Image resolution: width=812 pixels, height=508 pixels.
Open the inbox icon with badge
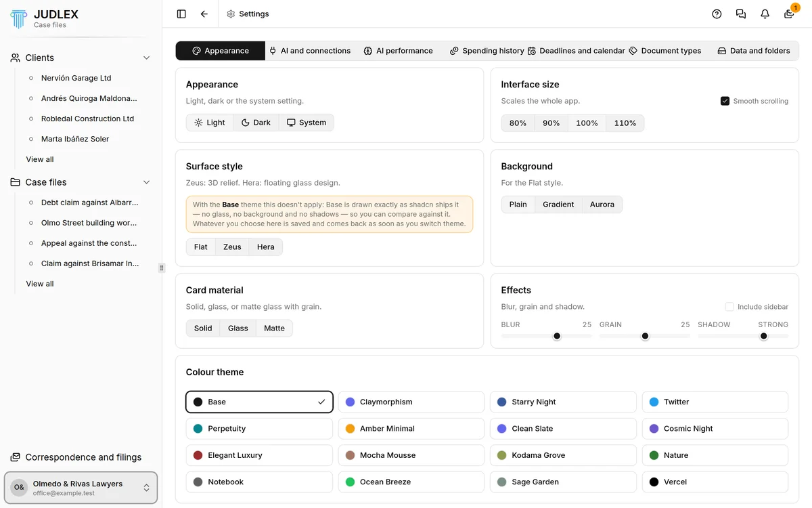click(789, 14)
